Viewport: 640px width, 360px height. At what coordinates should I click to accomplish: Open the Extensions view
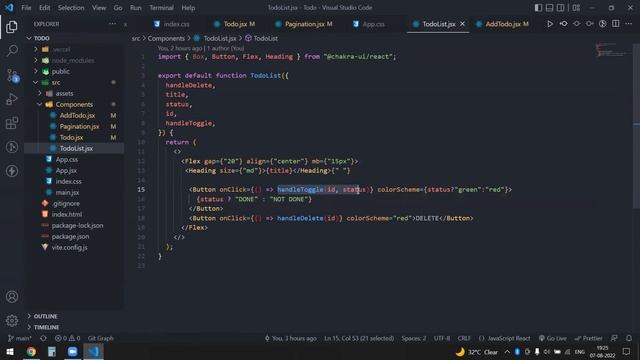pos(12,123)
